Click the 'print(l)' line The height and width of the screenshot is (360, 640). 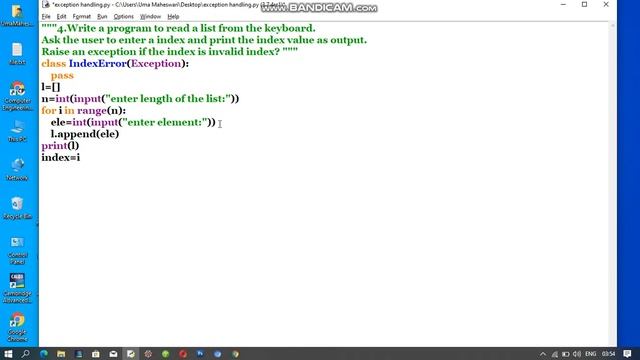click(x=60, y=146)
